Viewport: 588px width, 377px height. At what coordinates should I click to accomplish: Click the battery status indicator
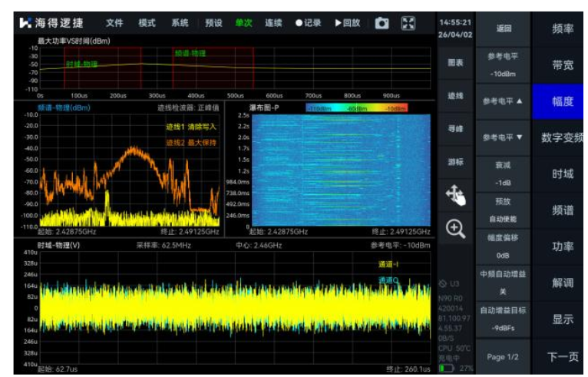click(x=447, y=369)
